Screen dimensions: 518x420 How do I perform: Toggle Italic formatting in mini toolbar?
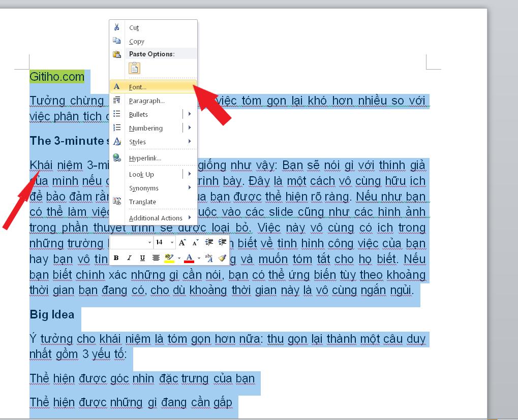point(130,257)
